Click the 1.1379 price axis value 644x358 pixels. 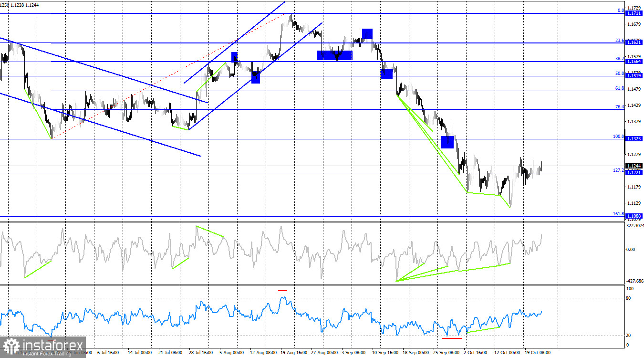click(x=634, y=122)
